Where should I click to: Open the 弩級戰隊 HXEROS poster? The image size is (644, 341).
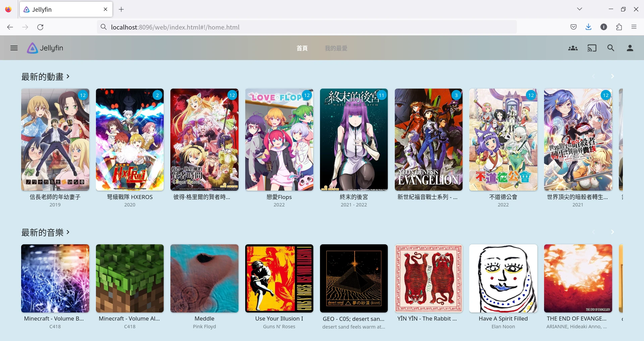130,140
